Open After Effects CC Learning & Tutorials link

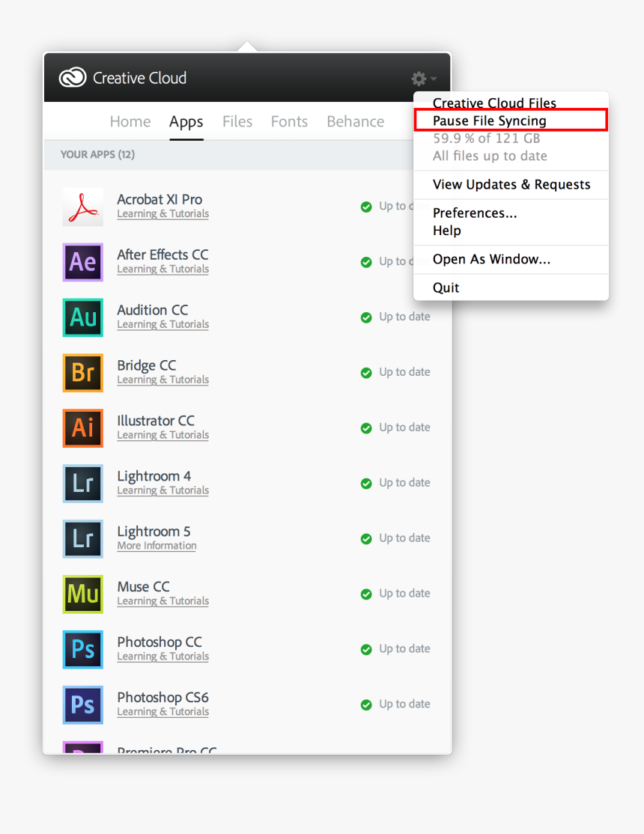tap(162, 269)
